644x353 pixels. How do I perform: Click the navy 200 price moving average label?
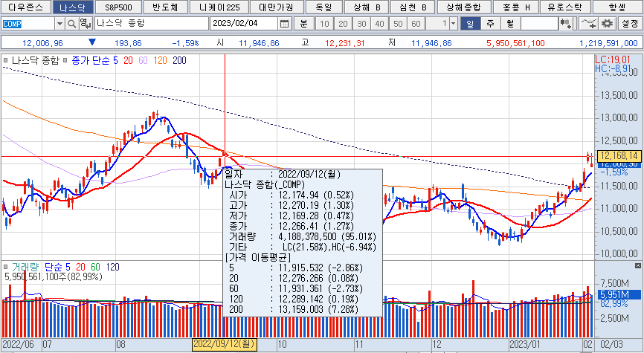tap(179, 61)
